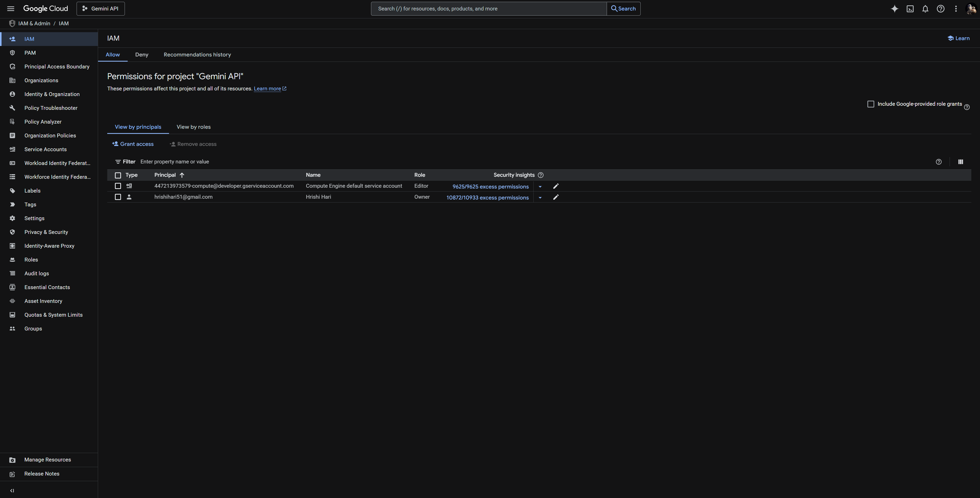Screen dimensions: 980x498
Task: Open Workforce Identity Federation page
Action: (49, 177)
